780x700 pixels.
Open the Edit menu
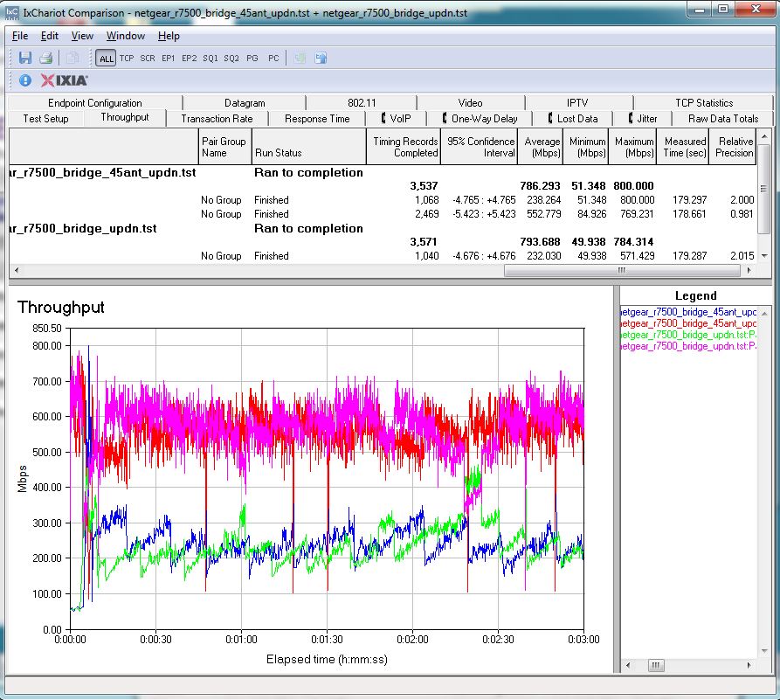coord(49,36)
